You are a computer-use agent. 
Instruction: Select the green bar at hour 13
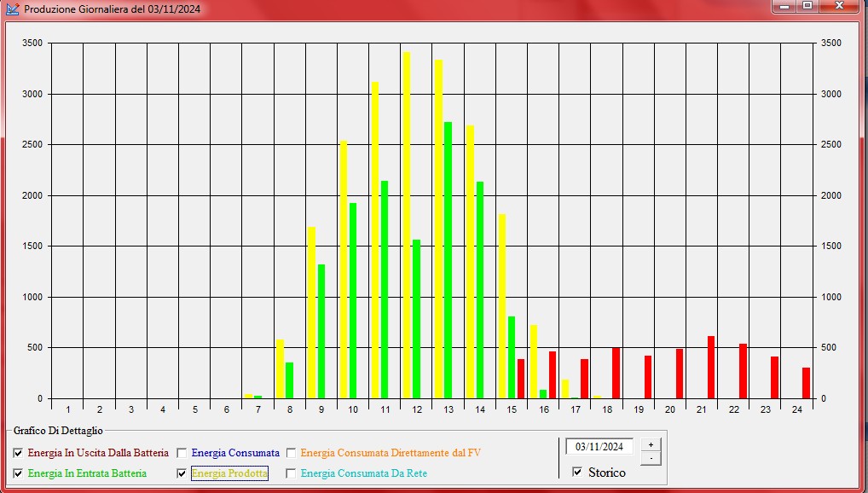click(x=448, y=260)
